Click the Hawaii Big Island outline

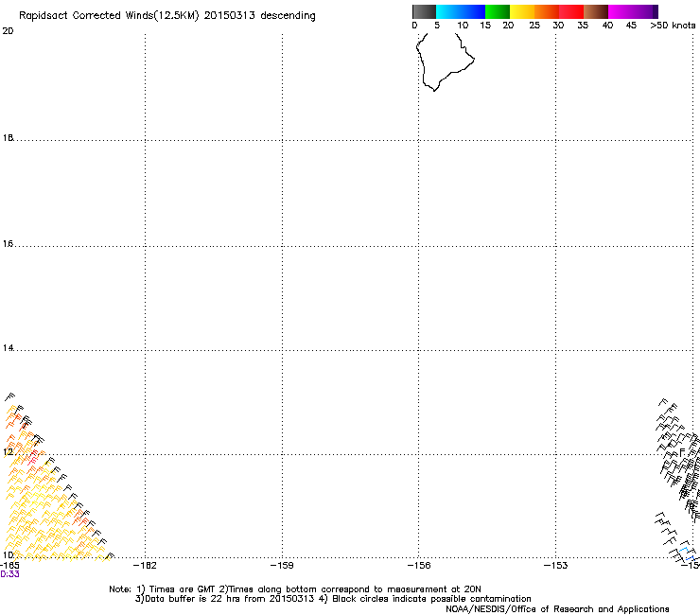tap(445, 61)
